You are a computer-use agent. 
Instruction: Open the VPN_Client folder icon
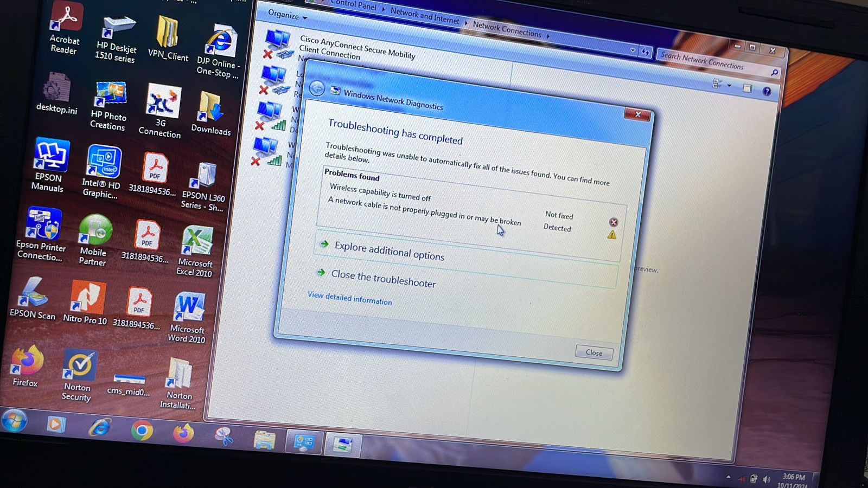point(168,35)
